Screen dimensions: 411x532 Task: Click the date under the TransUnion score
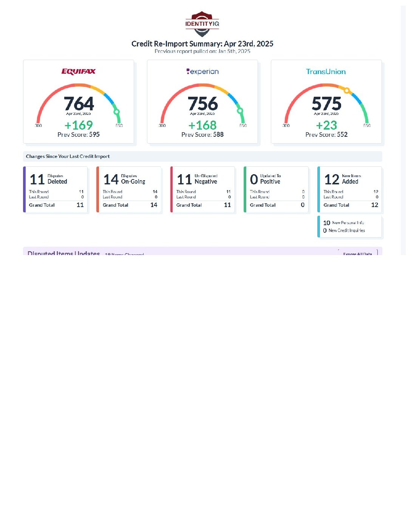pyautogui.click(x=326, y=113)
